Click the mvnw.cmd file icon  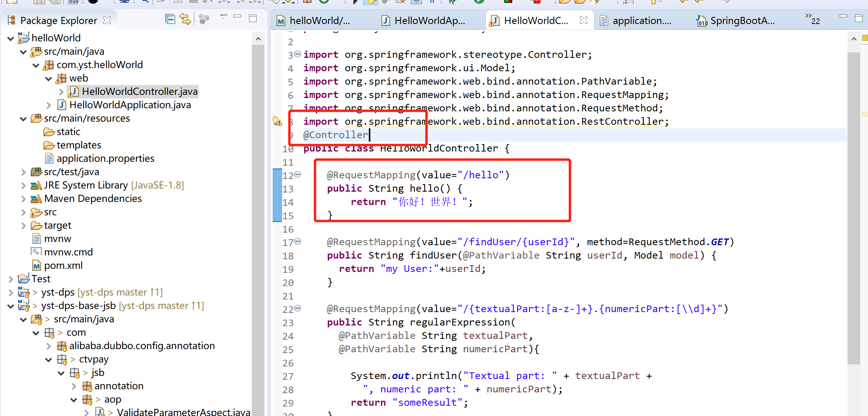click(x=36, y=252)
